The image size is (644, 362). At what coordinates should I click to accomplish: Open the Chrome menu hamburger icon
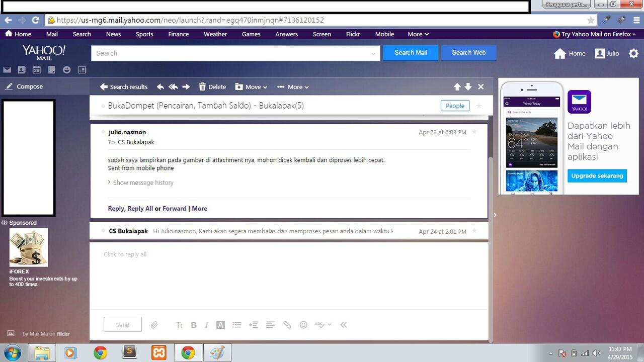(x=636, y=20)
